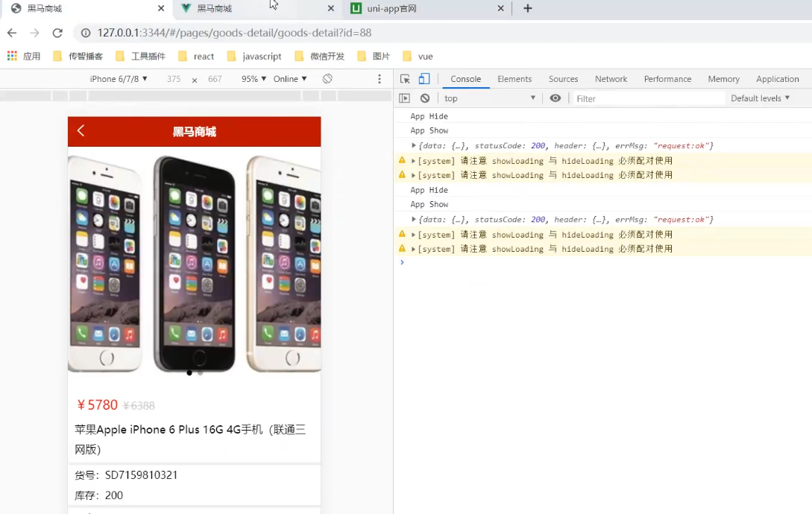Image resolution: width=812 pixels, height=514 pixels.
Task: Expand the last [system] showLoading warning
Action: coord(413,249)
